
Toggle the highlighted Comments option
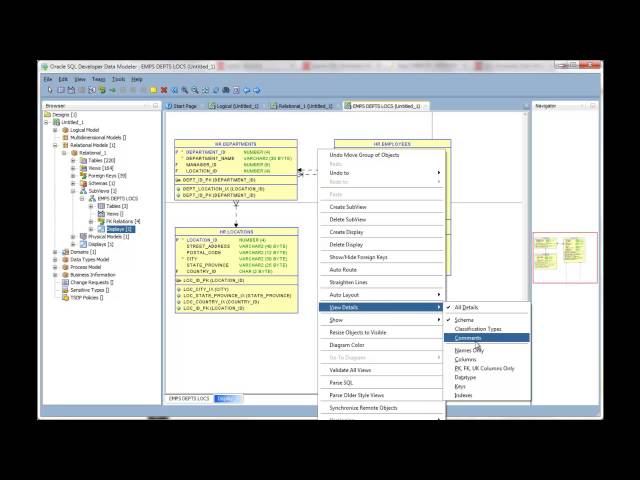coord(487,338)
